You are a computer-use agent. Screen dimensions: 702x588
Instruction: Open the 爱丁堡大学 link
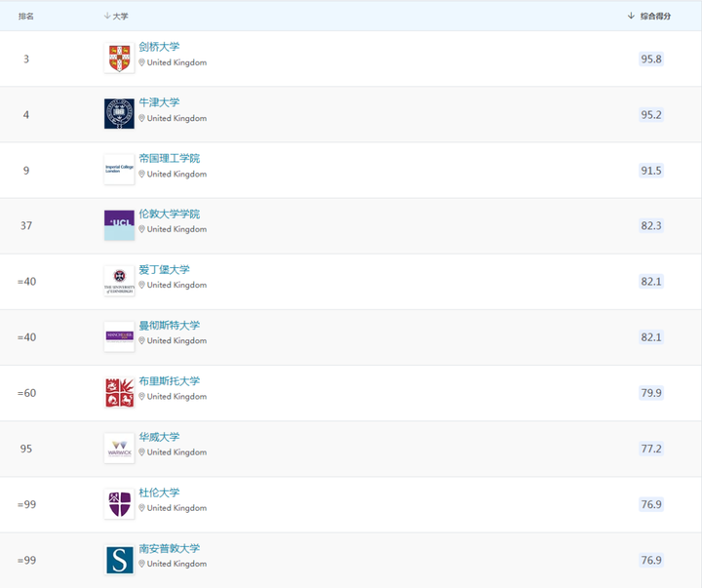point(165,269)
